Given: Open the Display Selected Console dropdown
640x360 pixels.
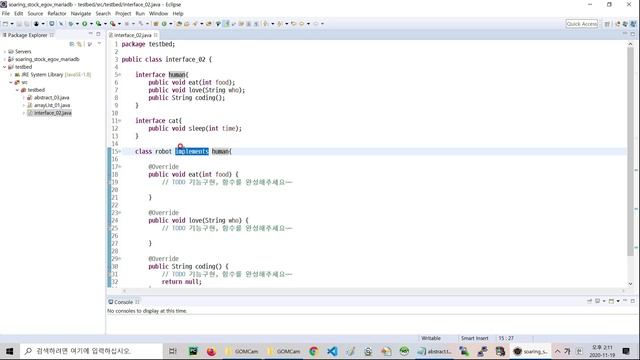Looking at the screenshot, I should tap(604, 301).
